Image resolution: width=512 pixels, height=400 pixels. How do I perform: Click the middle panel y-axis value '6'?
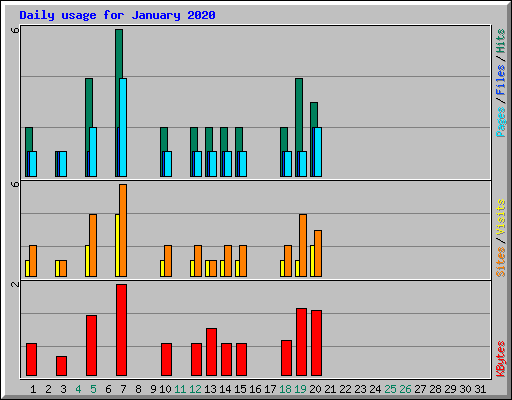pos(15,184)
